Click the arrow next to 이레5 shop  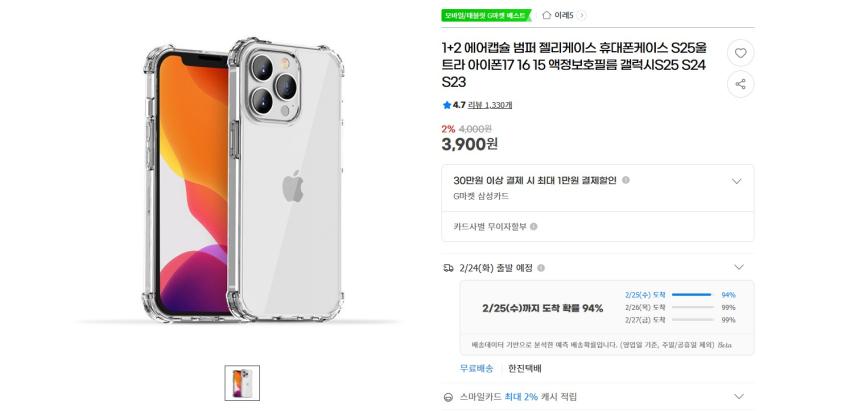[x=582, y=15]
